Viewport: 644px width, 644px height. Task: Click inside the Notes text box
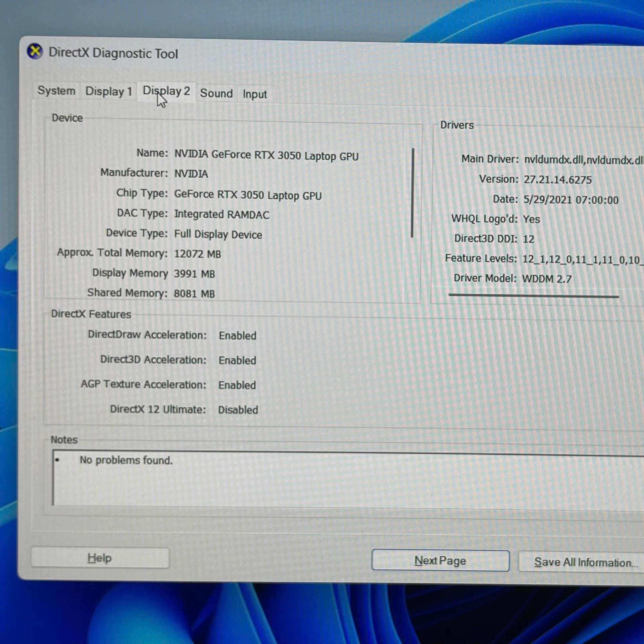348,479
